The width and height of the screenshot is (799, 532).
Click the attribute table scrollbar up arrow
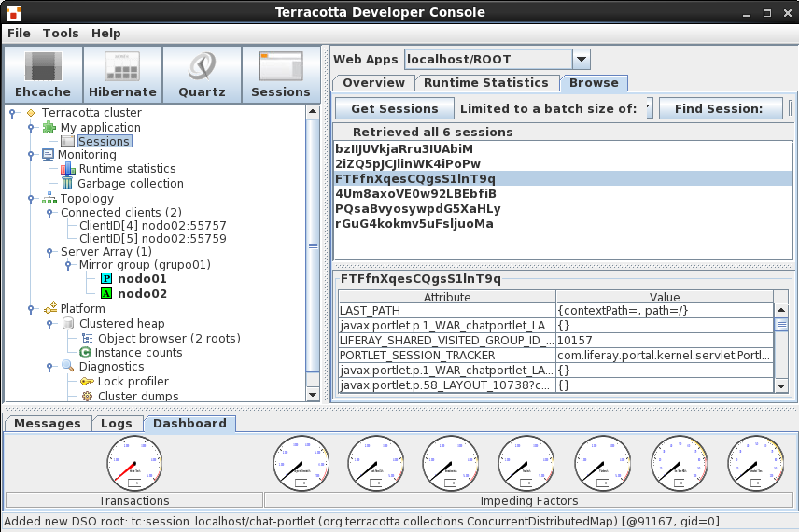pos(781,310)
